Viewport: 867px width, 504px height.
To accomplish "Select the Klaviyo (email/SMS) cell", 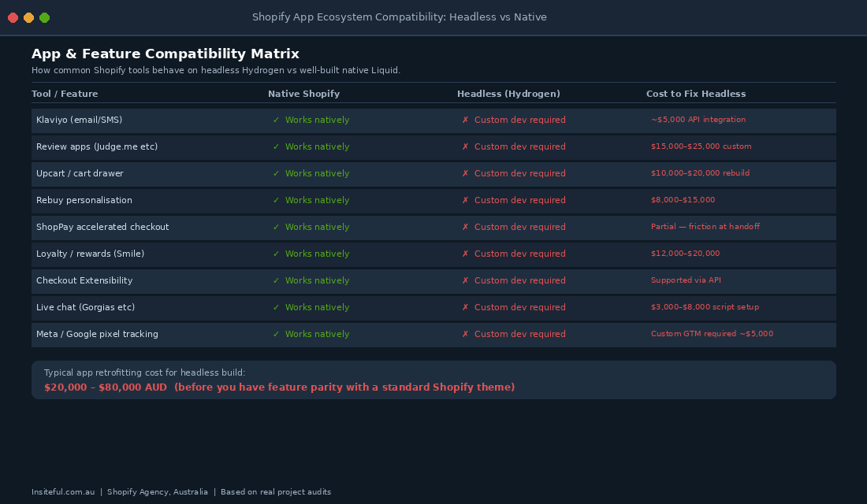I will [x=79, y=120].
